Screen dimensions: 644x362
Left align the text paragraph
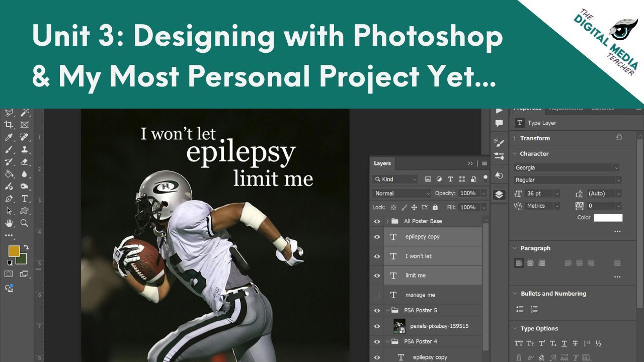tap(519, 263)
